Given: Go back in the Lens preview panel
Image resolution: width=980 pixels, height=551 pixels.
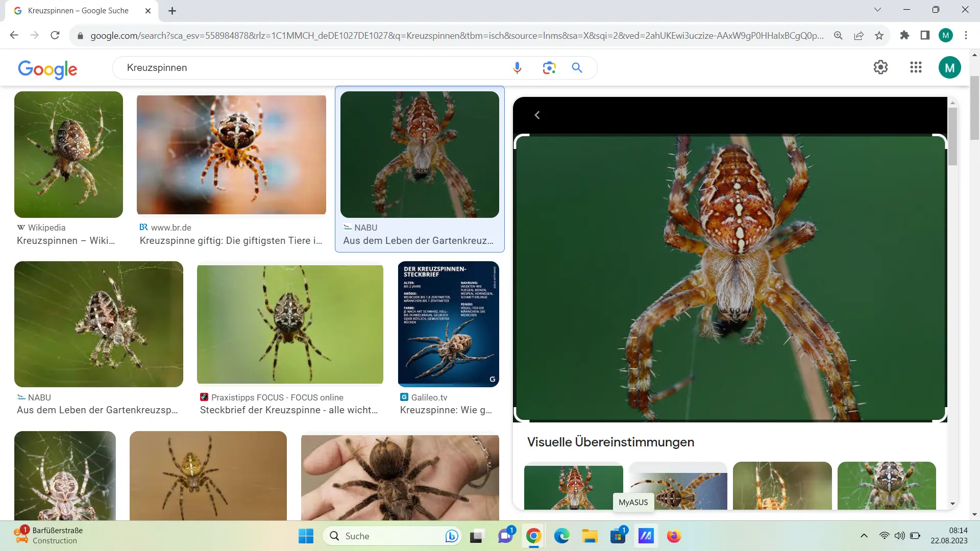Looking at the screenshot, I should 537,115.
